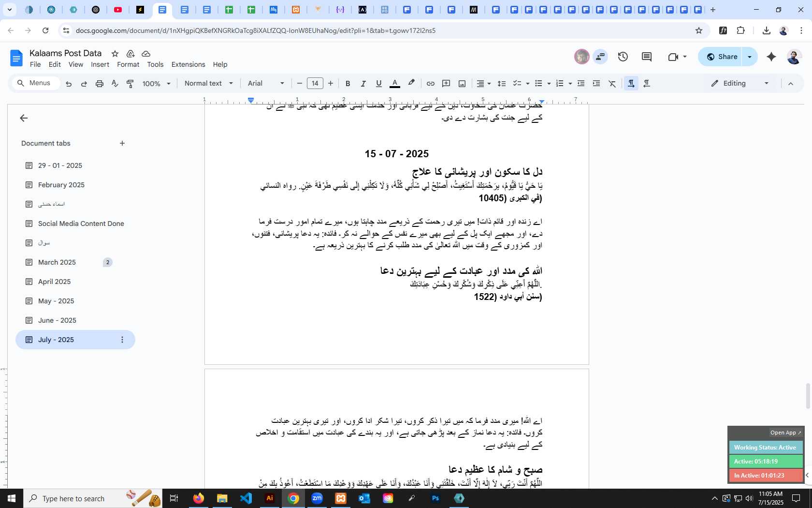Open bulleted list style arrow

549,84
